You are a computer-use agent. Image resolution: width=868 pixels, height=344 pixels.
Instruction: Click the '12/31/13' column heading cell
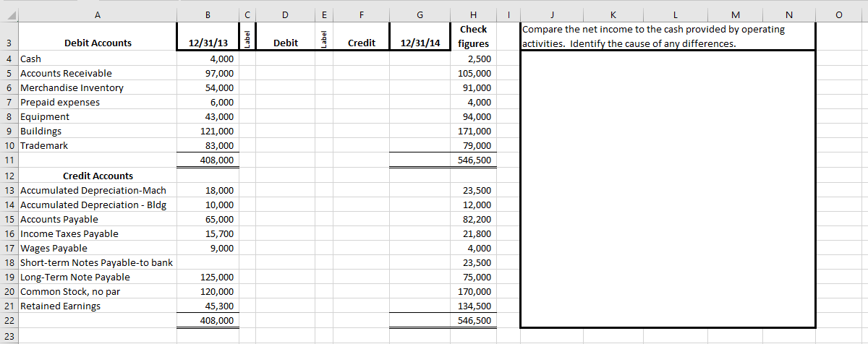coord(207,36)
